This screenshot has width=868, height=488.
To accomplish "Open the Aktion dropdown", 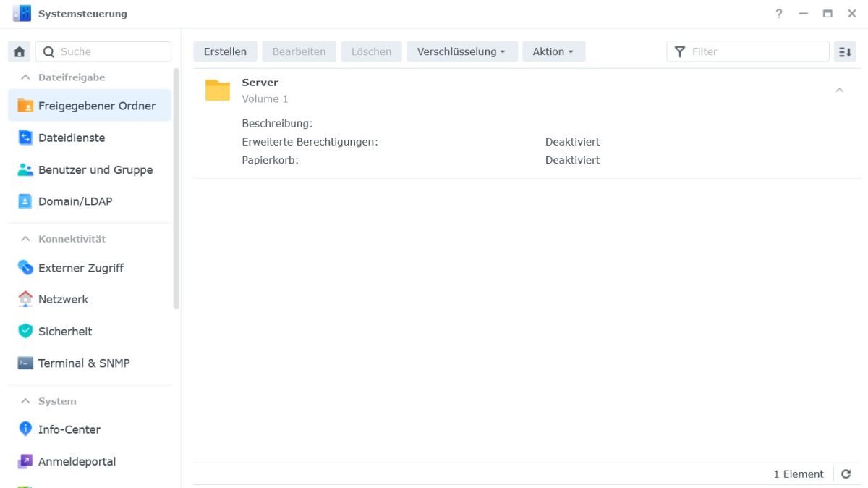I will (x=553, y=51).
